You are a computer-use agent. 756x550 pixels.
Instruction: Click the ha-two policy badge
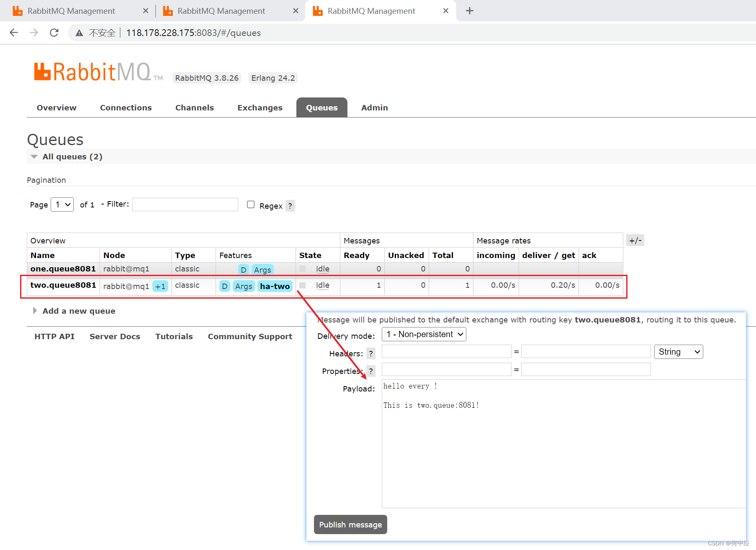click(x=275, y=286)
